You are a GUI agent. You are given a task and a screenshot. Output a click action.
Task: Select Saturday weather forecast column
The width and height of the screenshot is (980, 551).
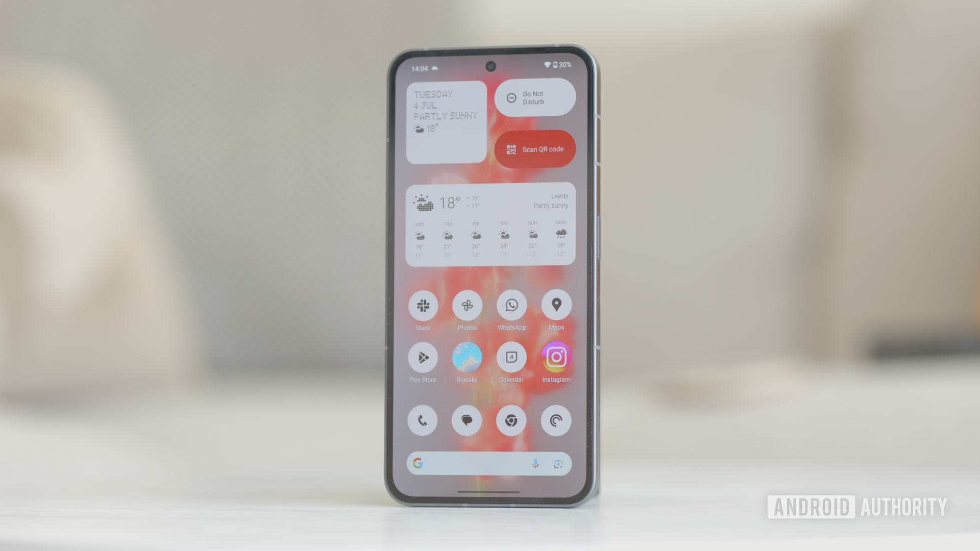pos(504,239)
